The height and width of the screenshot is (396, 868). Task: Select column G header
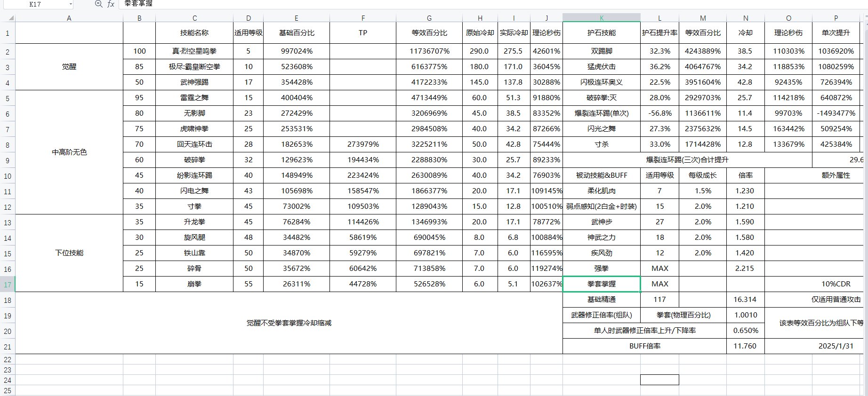tap(429, 18)
